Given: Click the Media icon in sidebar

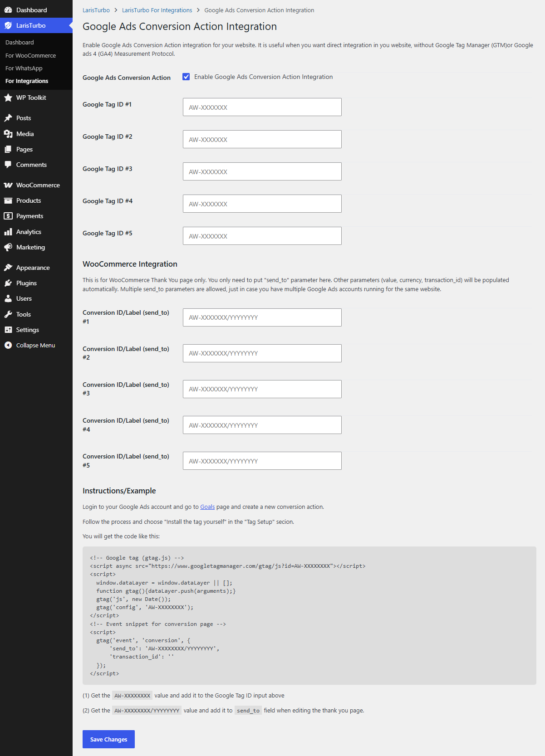Looking at the screenshot, I should 8,134.
